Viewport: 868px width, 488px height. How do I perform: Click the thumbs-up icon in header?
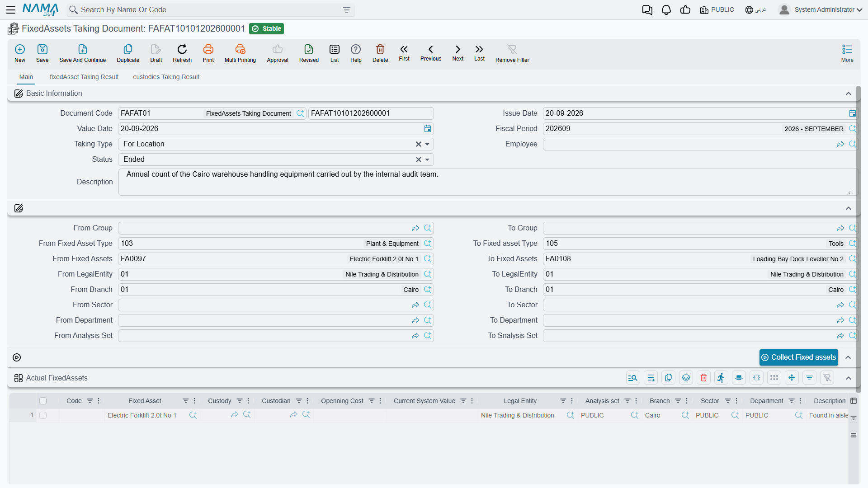[685, 10]
